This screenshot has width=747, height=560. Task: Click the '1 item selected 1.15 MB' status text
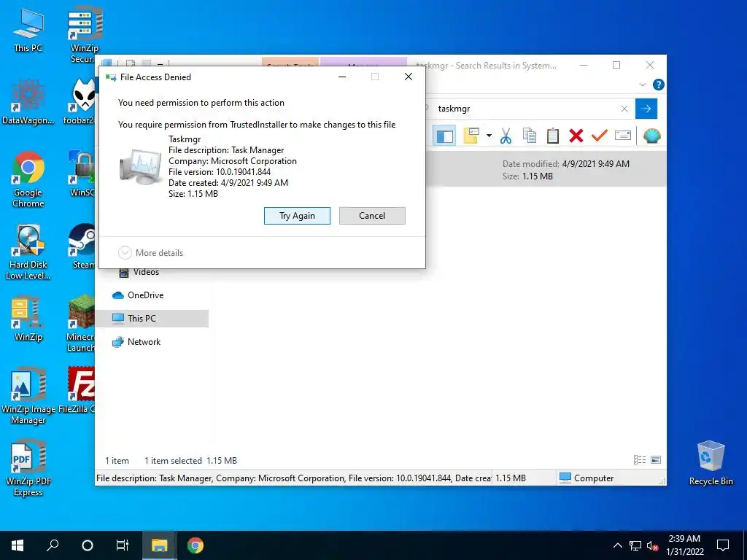190,461
